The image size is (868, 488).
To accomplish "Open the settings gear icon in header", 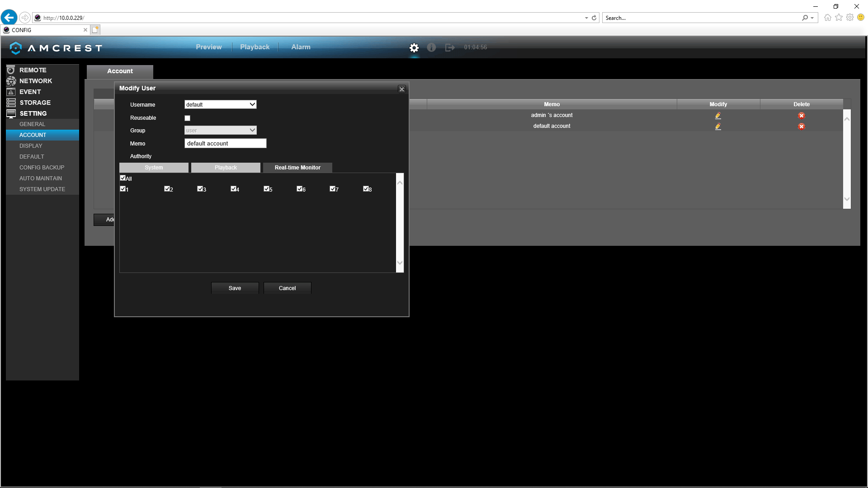I will click(x=414, y=47).
